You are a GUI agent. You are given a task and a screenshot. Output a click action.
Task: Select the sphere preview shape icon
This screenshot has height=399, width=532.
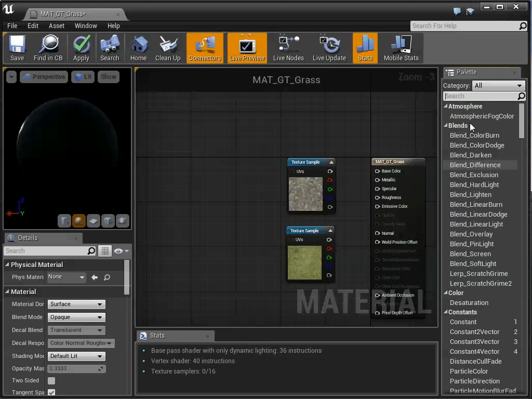(x=79, y=221)
